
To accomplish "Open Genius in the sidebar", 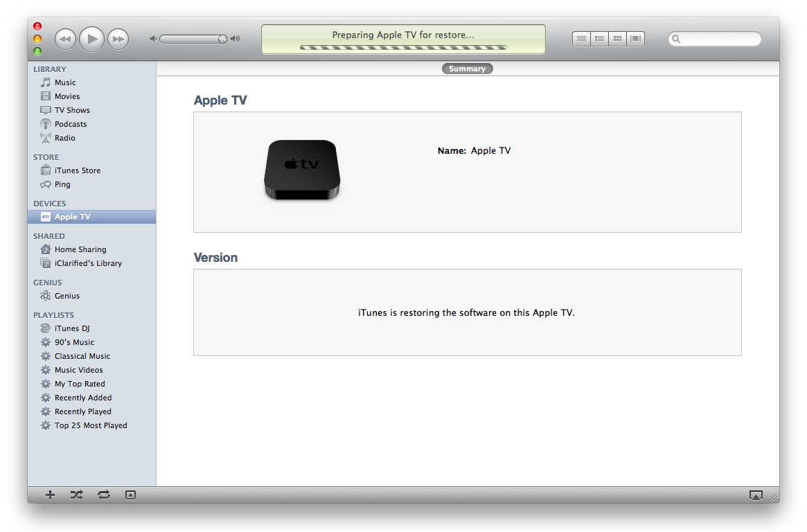I will [91, 296].
